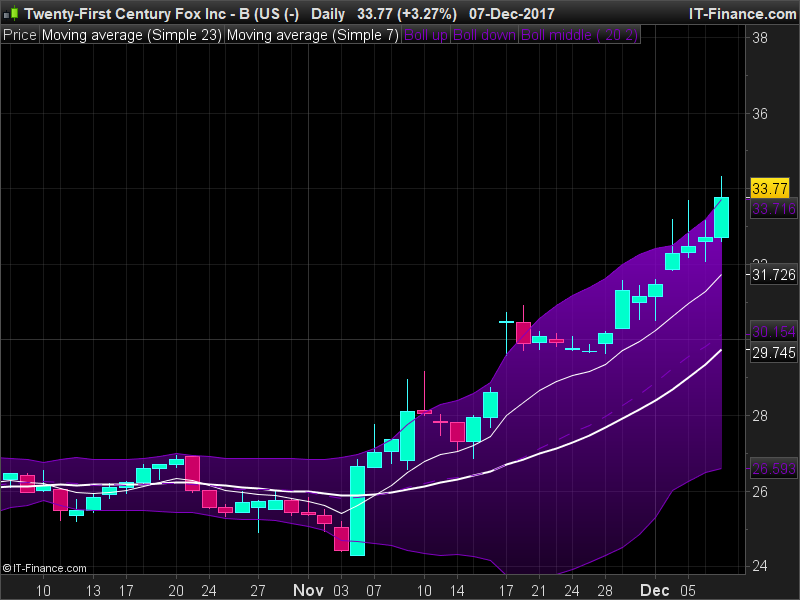Select the Moving average (Simple 7) label
The height and width of the screenshot is (600, 800).
(313, 35)
